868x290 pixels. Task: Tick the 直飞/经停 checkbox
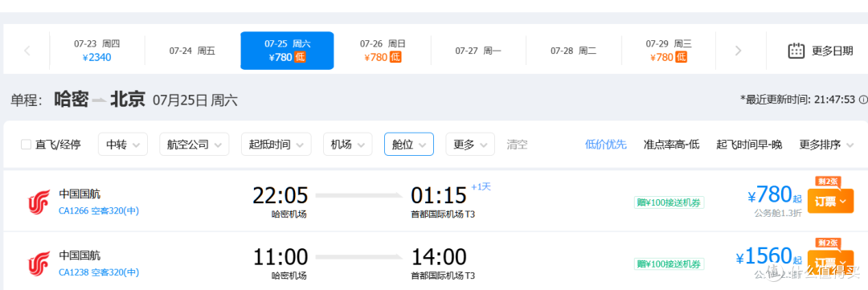tap(26, 145)
